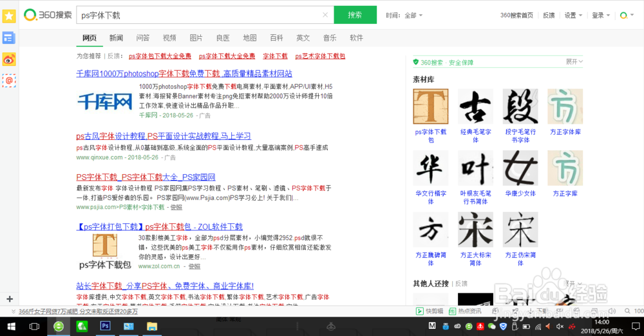Open Task View on taskbar
Screen dimensions: 644x336
tap(35, 326)
